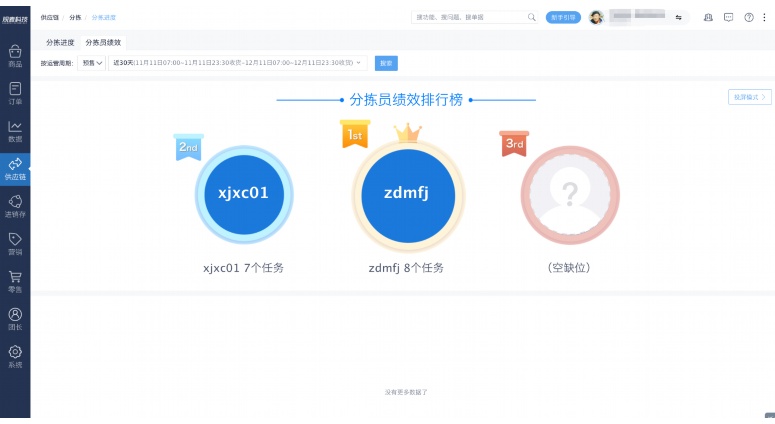Open the message chat bubble icon

pos(729,17)
